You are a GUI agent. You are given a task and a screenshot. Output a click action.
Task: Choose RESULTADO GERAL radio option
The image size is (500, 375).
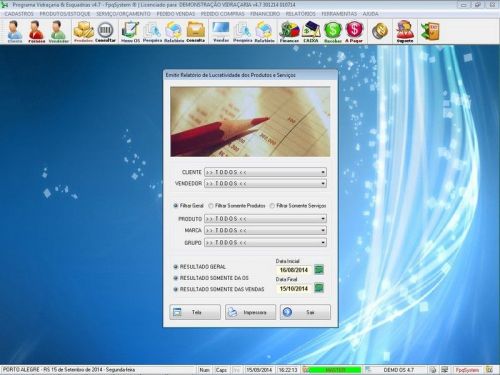click(175, 267)
